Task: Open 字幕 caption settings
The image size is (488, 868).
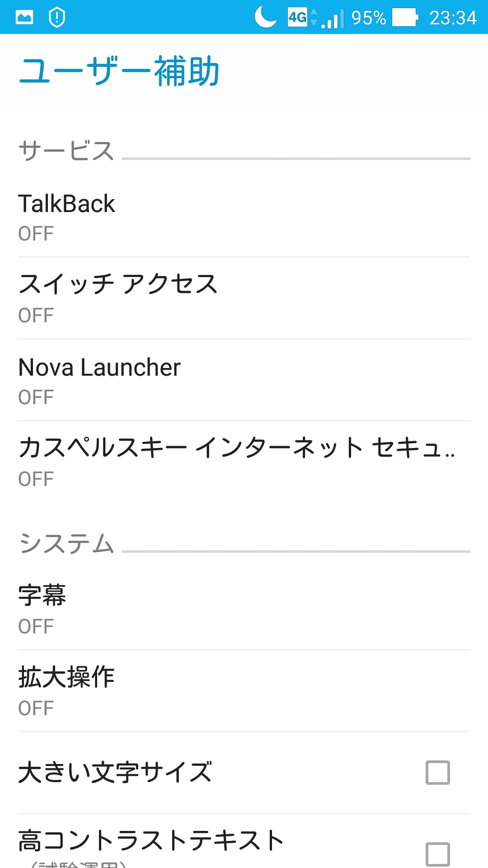Action: pos(244,609)
